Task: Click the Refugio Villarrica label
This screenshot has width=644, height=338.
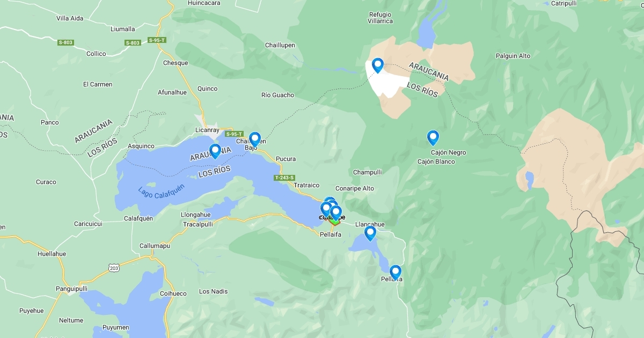Action: click(x=381, y=18)
